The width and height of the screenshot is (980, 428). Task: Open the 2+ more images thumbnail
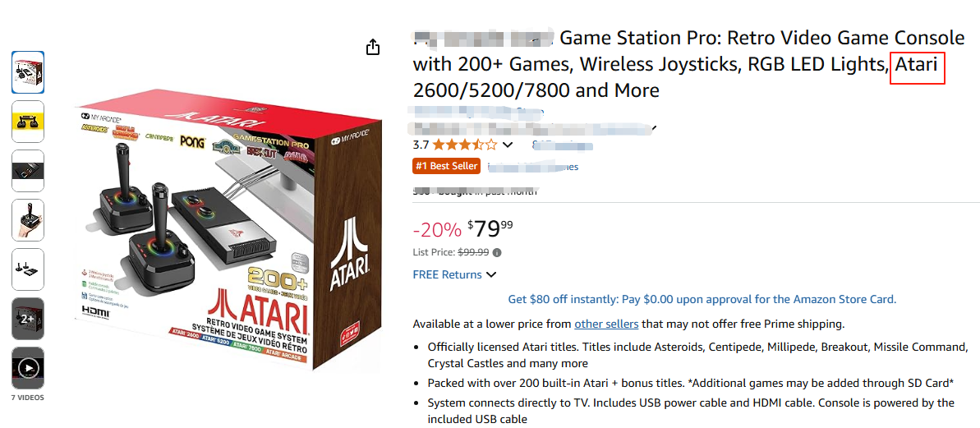click(28, 319)
